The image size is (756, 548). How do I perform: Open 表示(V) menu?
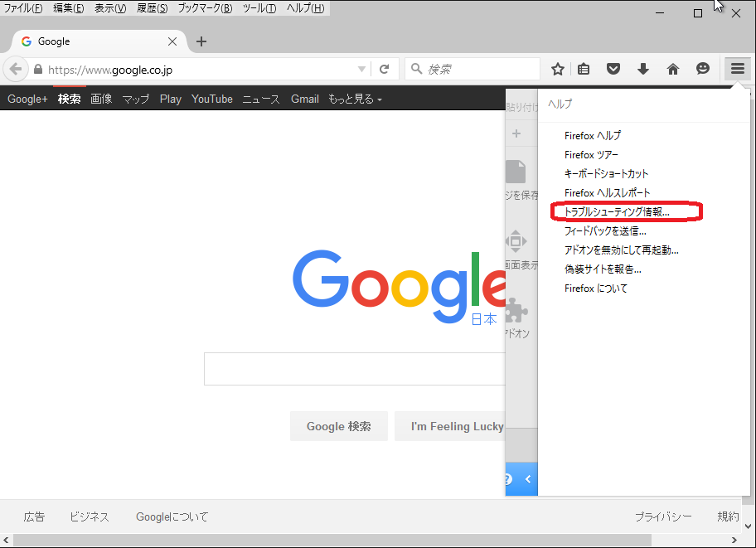point(110,7)
